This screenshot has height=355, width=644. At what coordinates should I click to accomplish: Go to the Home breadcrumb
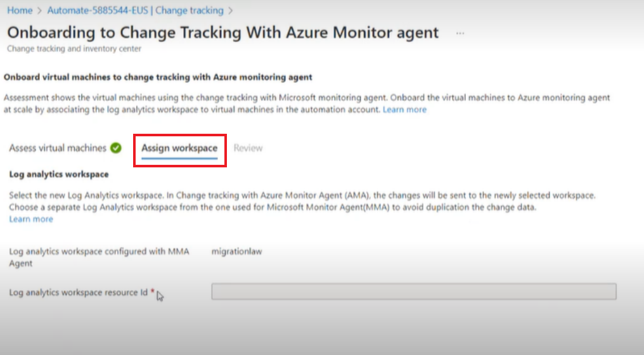pos(20,11)
